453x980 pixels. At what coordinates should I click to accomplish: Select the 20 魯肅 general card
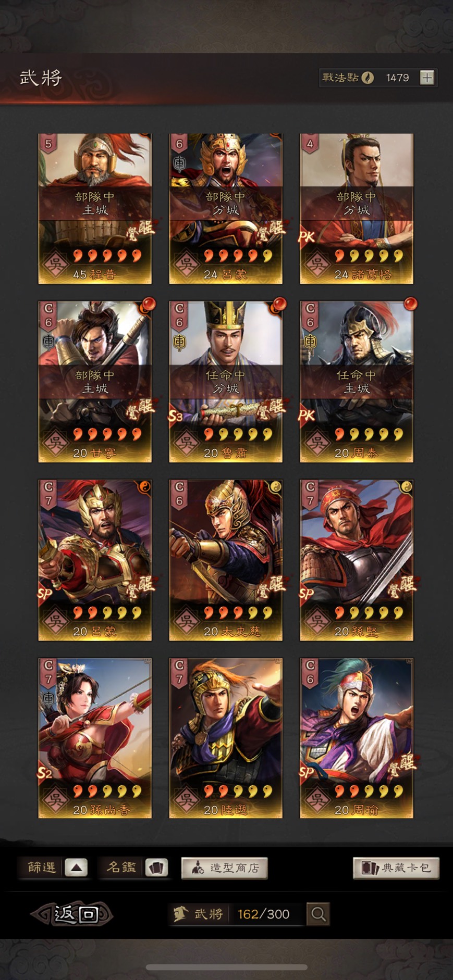click(226, 382)
